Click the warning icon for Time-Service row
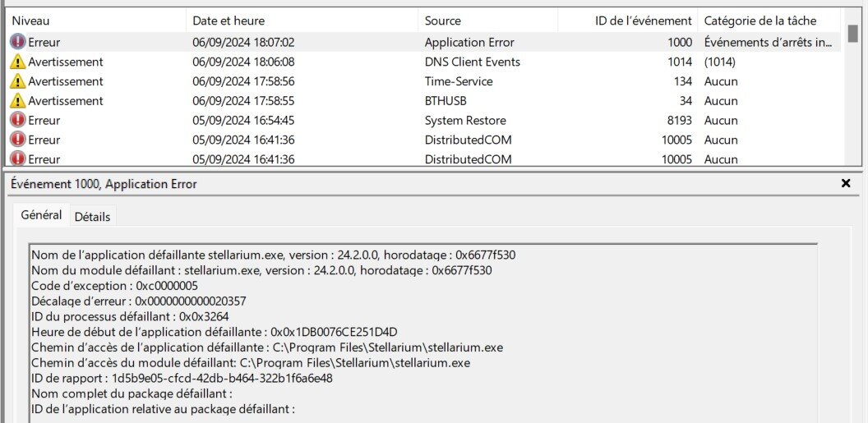 17,81
